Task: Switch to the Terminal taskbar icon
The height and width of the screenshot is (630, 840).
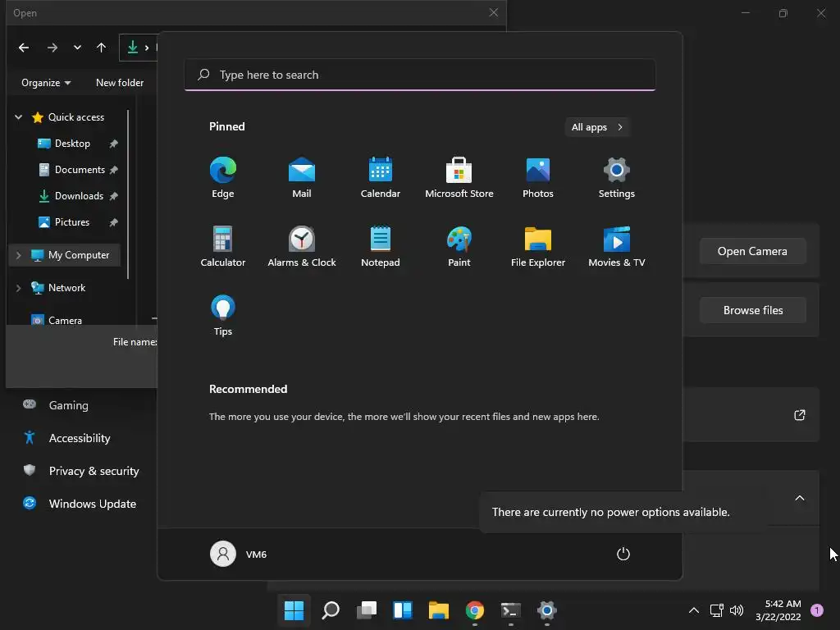Action: coord(510,610)
